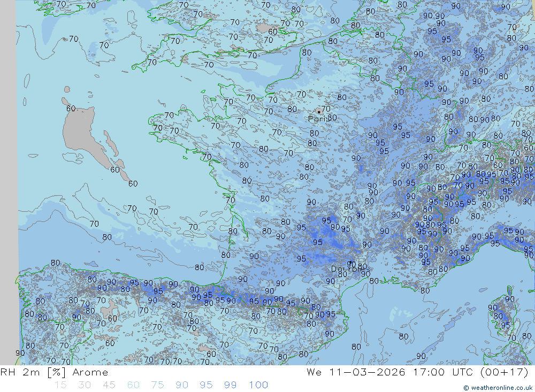This screenshot has height=392, width=535.
Task: Click legend value 90
Action: click(x=182, y=385)
